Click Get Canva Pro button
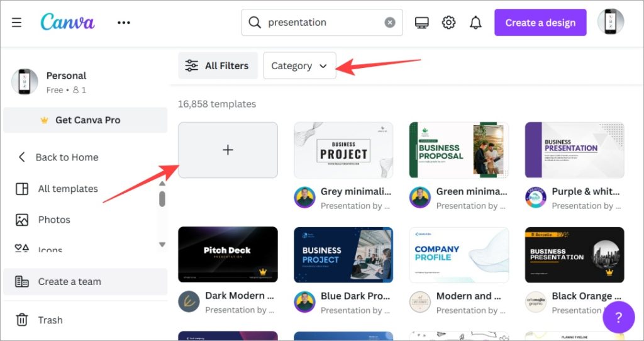This screenshot has height=341, width=644. (85, 120)
